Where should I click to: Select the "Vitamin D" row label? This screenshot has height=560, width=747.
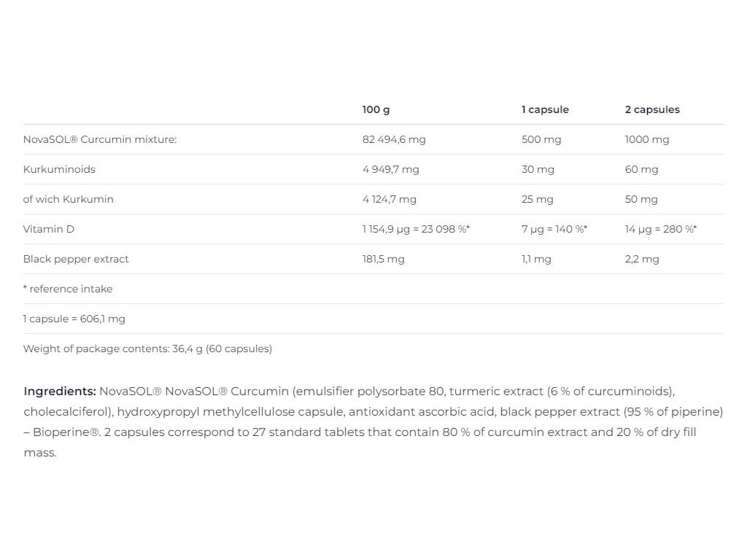tap(48, 229)
